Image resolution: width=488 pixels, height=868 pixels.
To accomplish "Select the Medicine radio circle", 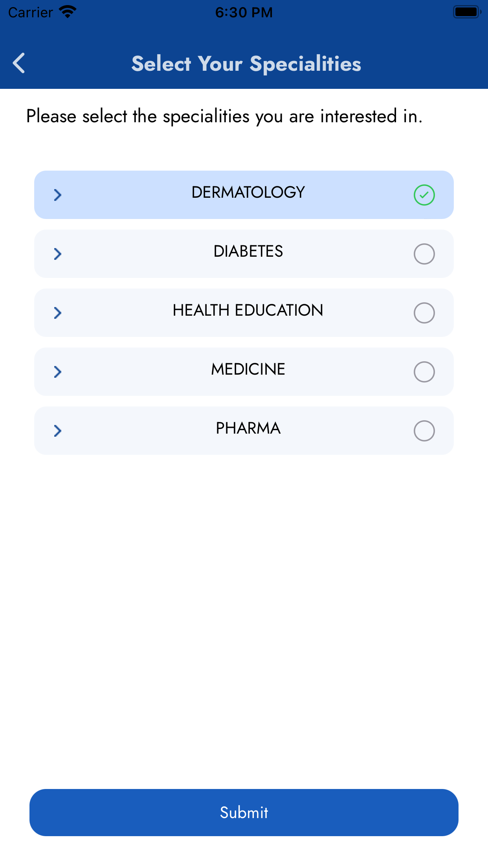I will pyautogui.click(x=424, y=372).
